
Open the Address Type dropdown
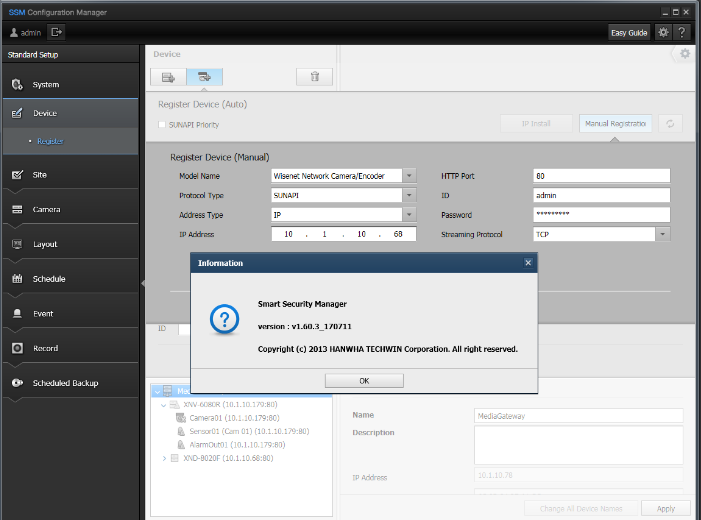click(409, 215)
